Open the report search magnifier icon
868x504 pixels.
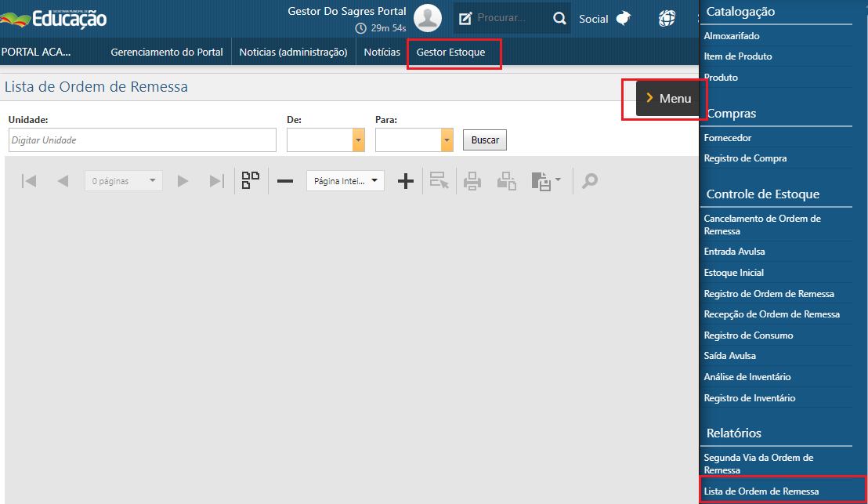(590, 181)
